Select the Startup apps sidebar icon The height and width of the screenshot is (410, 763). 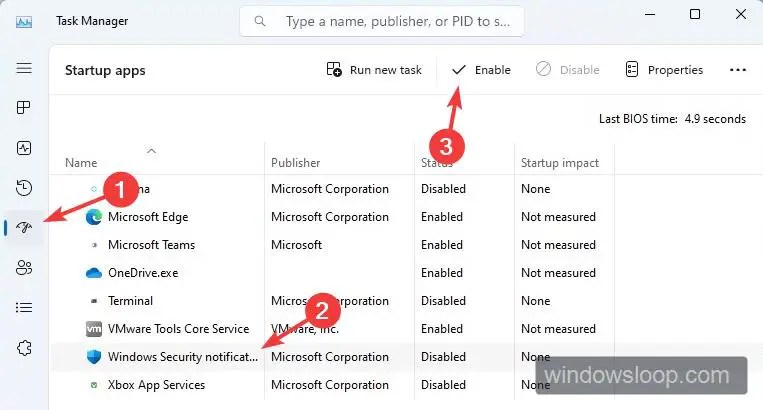click(x=24, y=228)
